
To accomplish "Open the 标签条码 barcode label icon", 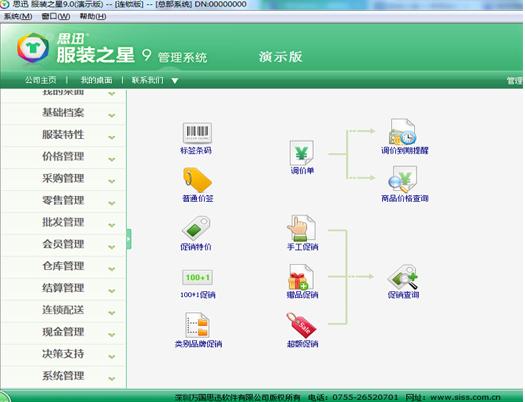I will (197, 133).
